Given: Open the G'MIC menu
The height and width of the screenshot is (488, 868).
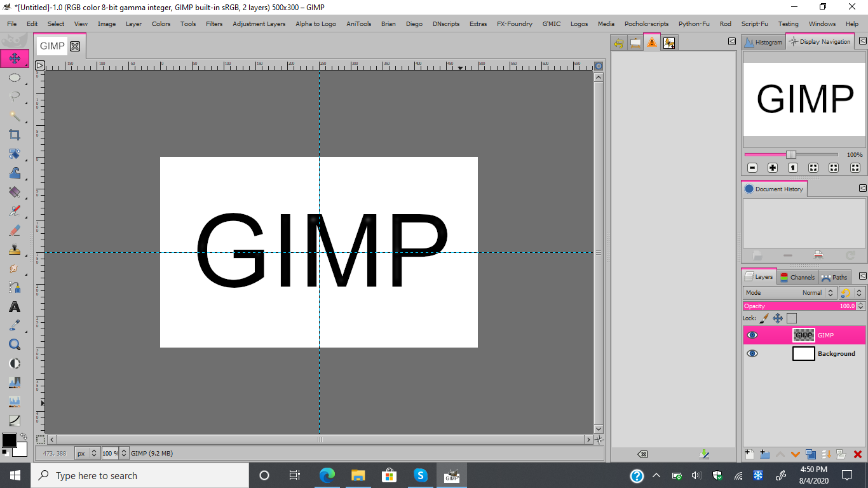Looking at the screenshot, I should [x=551, y=24].
